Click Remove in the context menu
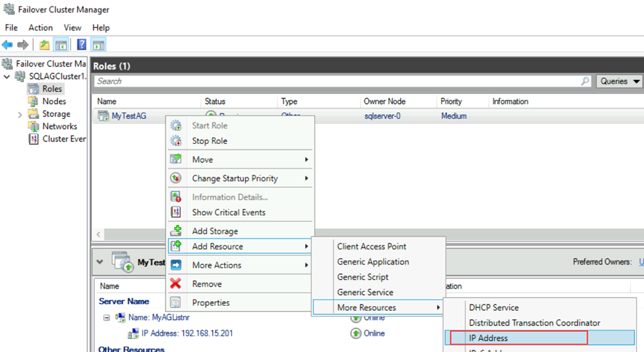This screenshot has height=352, width=644. [207, 284]
